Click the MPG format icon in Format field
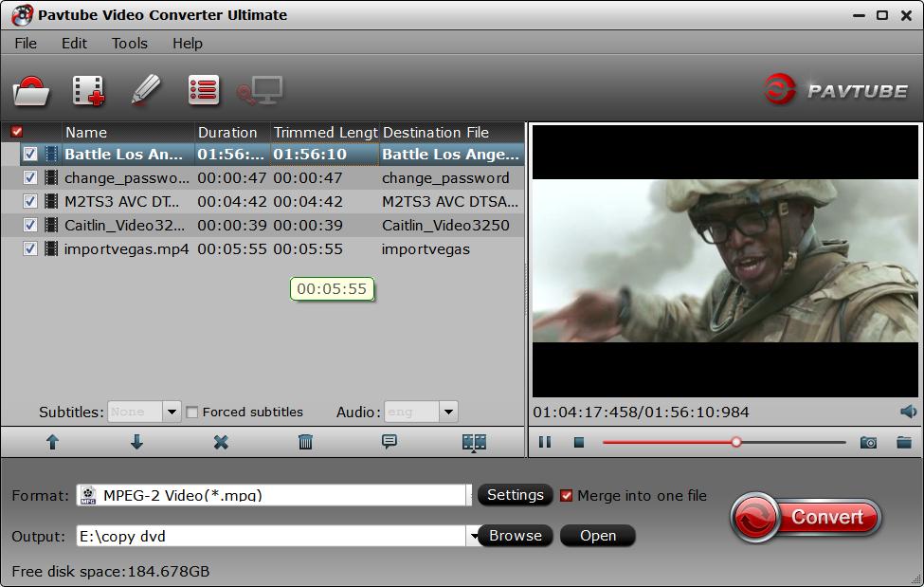Screen dimensions: 924x587 click(x=88, y=495)
